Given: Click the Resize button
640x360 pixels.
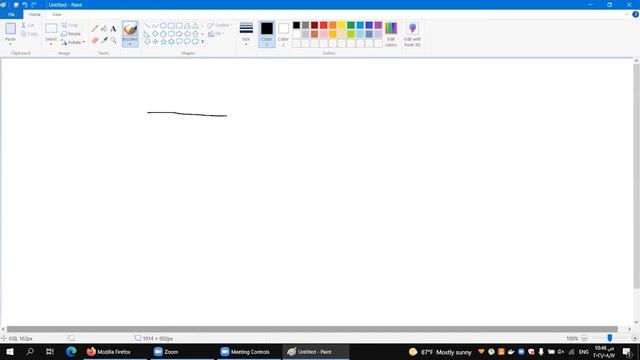Looking at the screenshot, I should 71,34.
